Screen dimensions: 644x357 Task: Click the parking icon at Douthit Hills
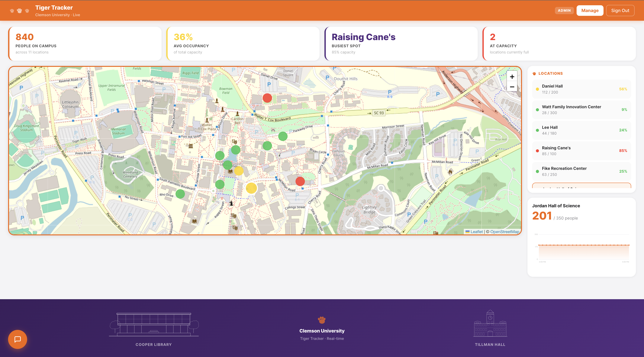(327, 78)
